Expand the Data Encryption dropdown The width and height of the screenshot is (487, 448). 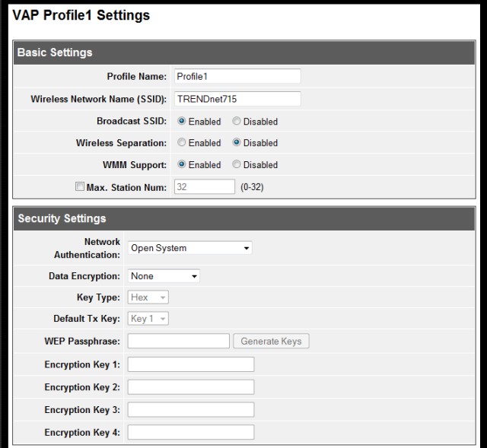[164, 277]
